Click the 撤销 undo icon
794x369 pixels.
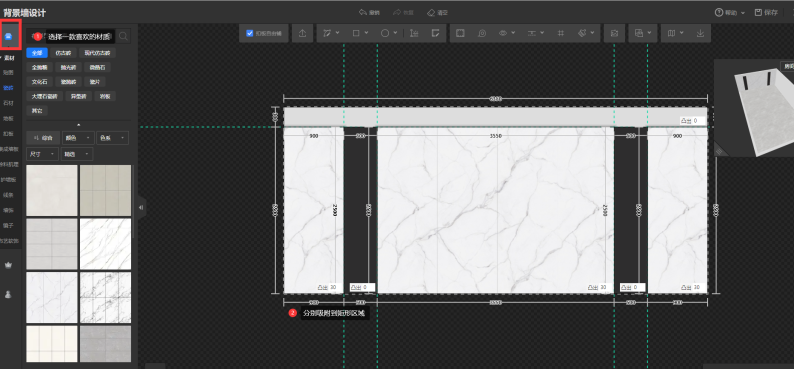[363, 13]
